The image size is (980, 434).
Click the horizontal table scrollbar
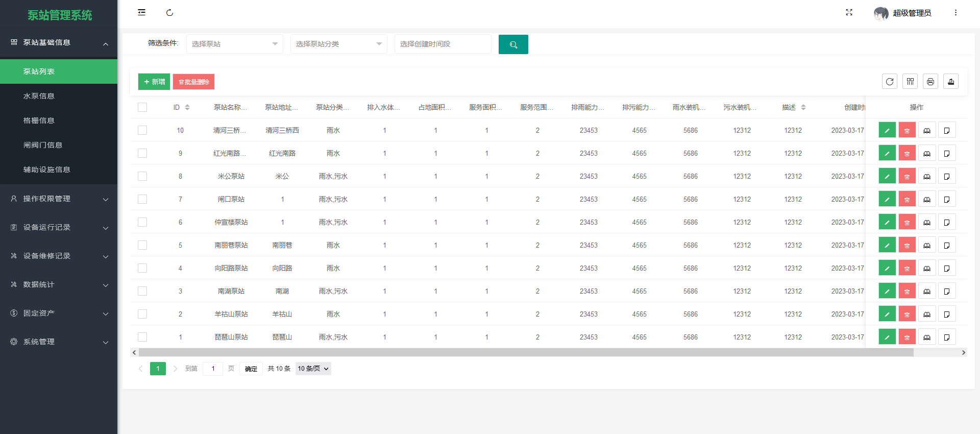(526, 352)
